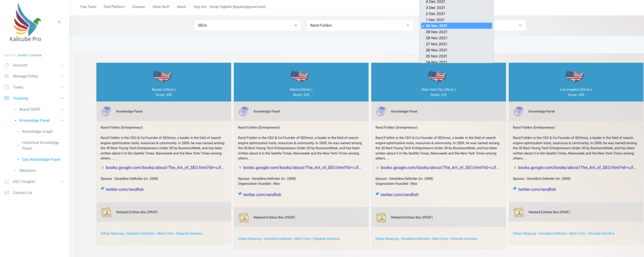Click the Knowledge Panel sidebar label
The width and height of the screenshot is (644, 257).
(34, 120)
